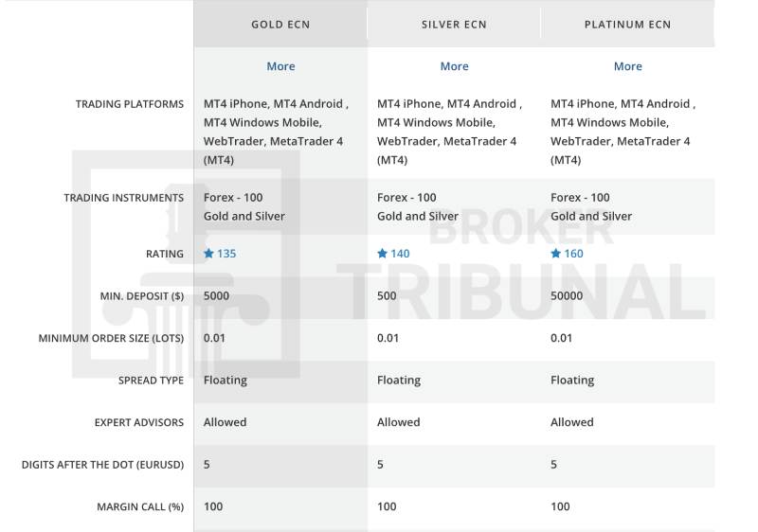Select the Platinum ECN column header

tap(627, 25)
